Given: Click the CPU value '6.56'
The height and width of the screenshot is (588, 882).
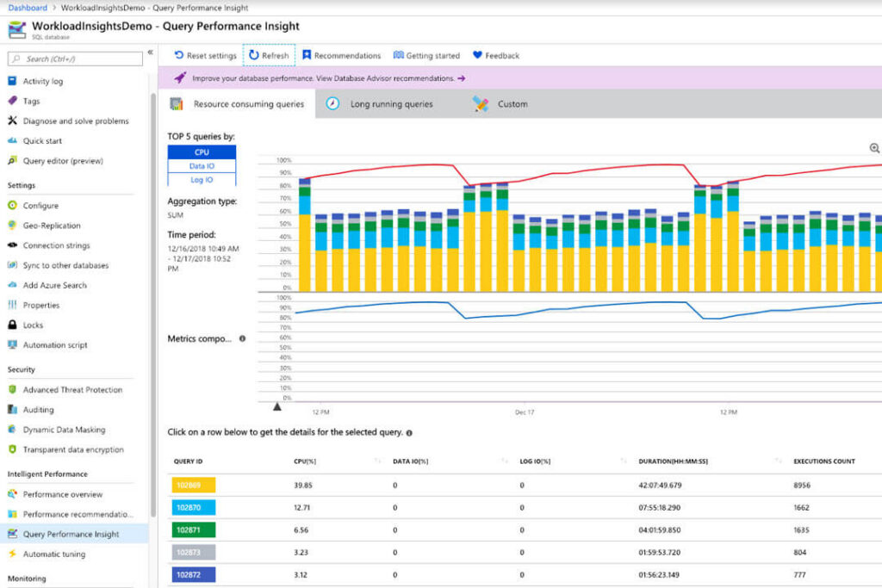Looking at the screenshot, I should [301, 529].
